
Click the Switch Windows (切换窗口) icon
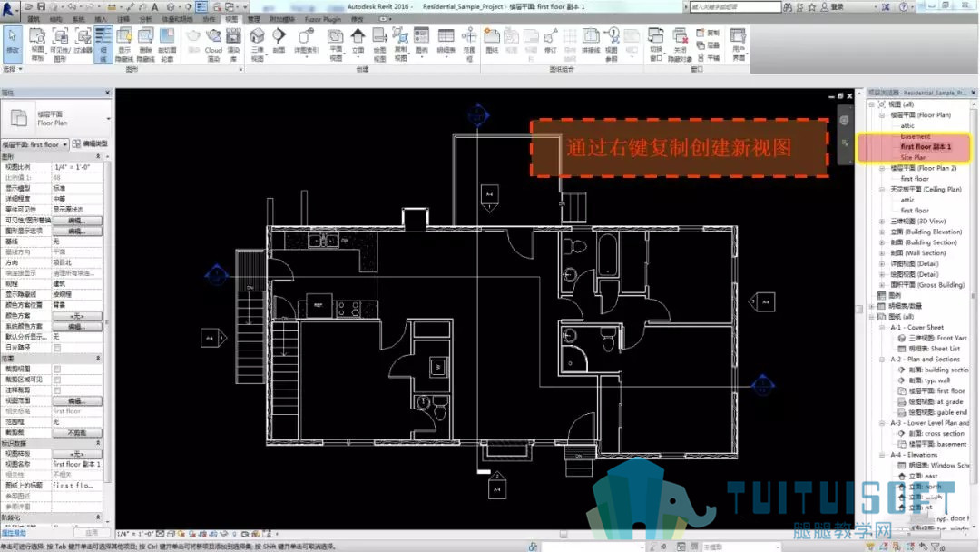tap(656, 44)
